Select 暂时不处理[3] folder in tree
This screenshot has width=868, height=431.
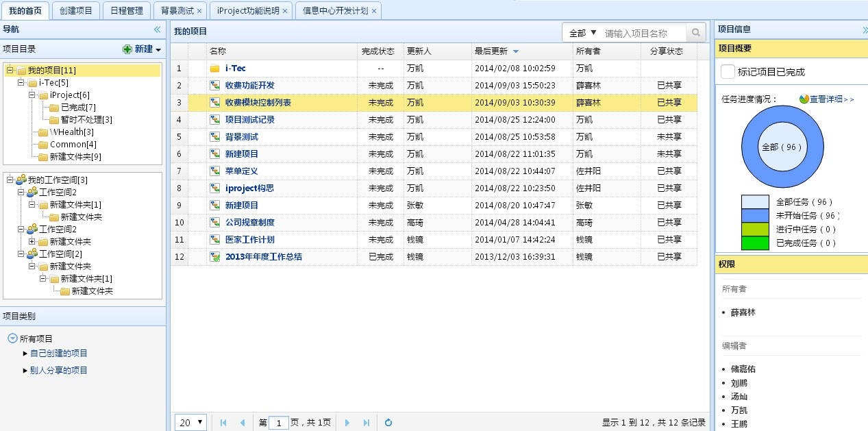coord(86,120)
